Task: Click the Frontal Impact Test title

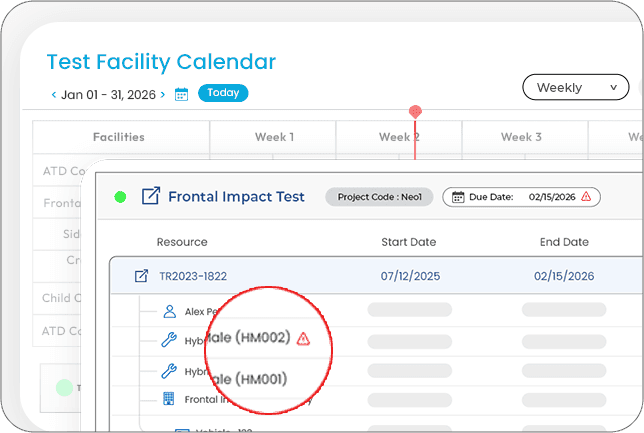Action: point(236,197)
